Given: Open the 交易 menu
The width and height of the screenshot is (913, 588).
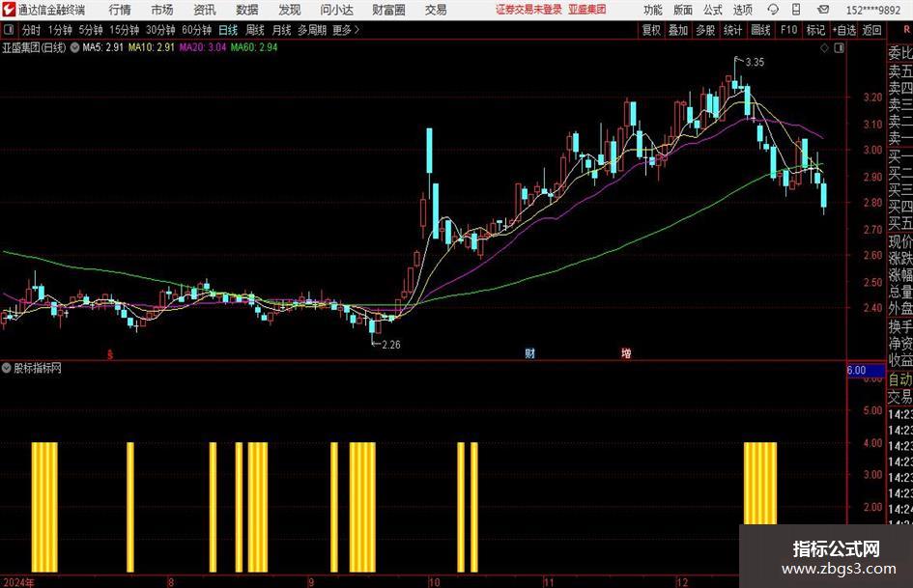Looking at the screenshot, I should click(436, 10).
